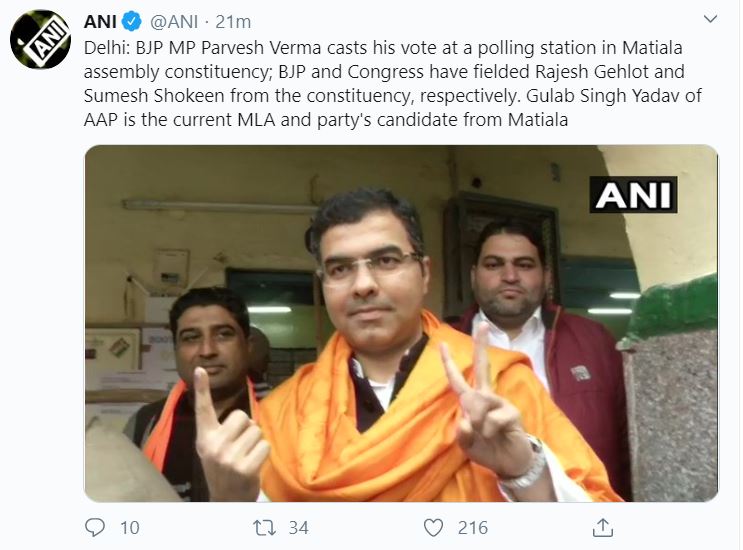Click the ANI watermark logo in the photo
The width and height of the screenshot is (743, 550).
point(634,193)
